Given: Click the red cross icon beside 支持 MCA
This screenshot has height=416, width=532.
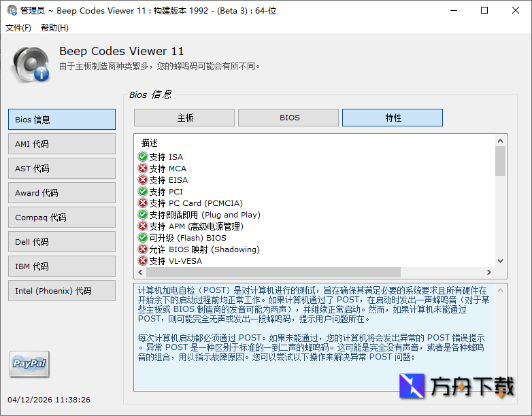Looking at the screenshot, I should click(143, 168).
